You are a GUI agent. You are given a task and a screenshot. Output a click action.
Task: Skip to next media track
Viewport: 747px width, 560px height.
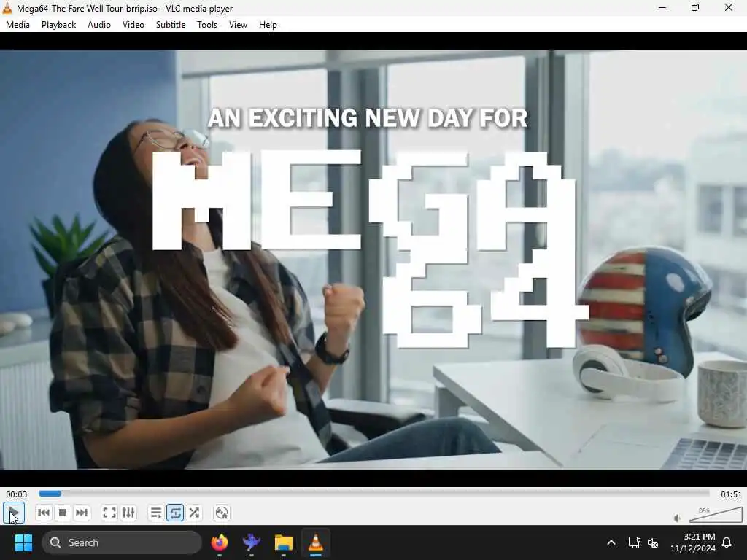coord(82,513)
